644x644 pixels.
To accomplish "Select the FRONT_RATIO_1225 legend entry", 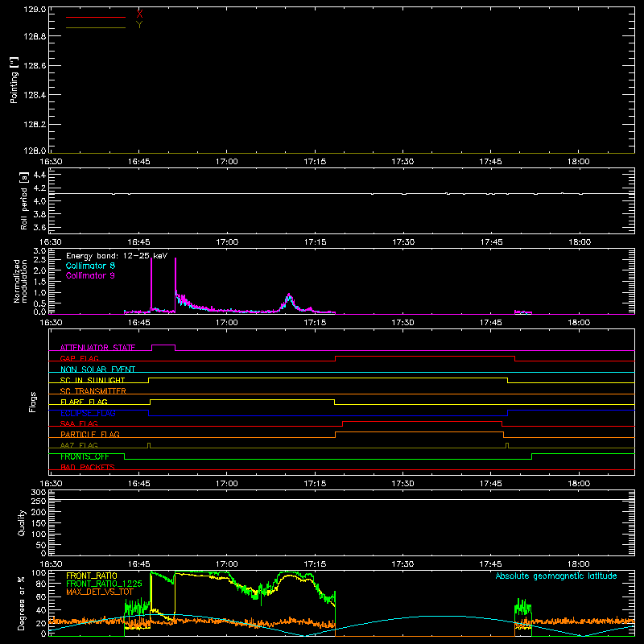I will coord(104,584).
